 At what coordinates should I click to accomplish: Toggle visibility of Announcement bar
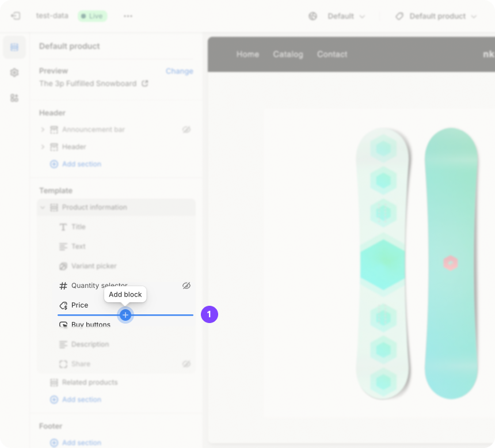(x=186, y=130)
